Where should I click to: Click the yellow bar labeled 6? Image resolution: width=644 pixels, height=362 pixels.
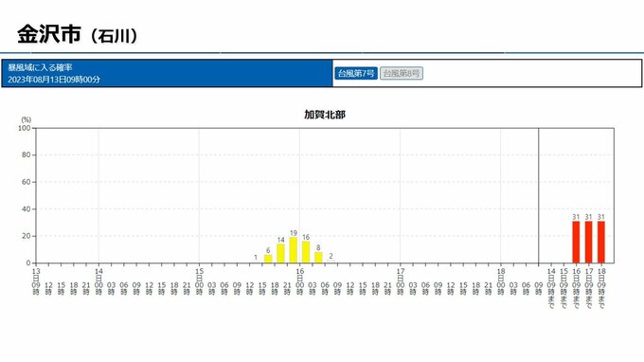point(268,259)
